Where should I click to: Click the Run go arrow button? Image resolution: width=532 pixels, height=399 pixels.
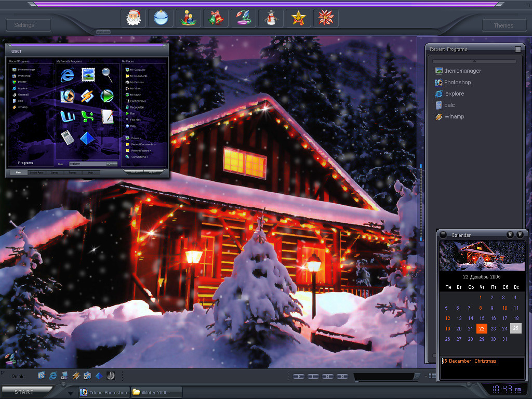109,164
